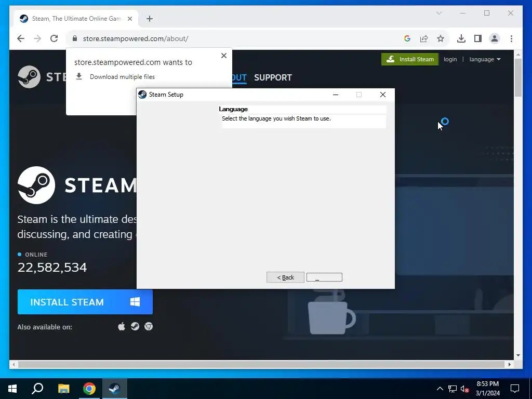Dismiss the download multiple files popup
This screenshot has width=532, height=399.
[223, 56]
